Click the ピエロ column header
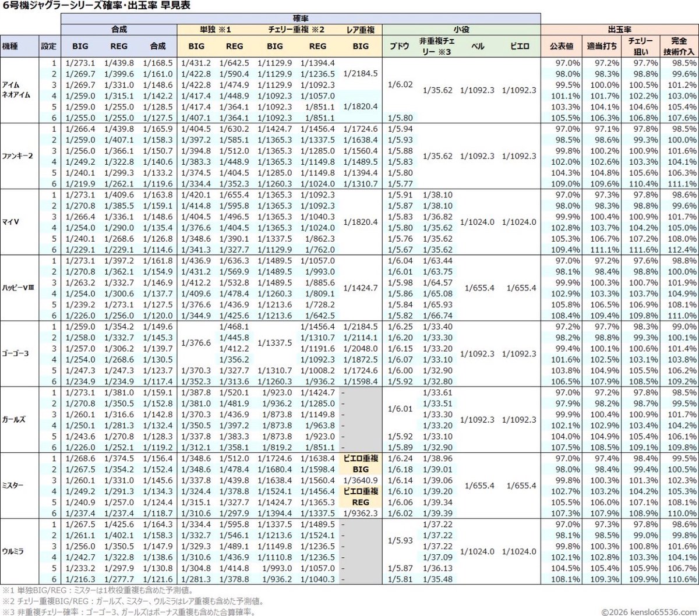This screenshot has width=699, height=616. [520, 46]
